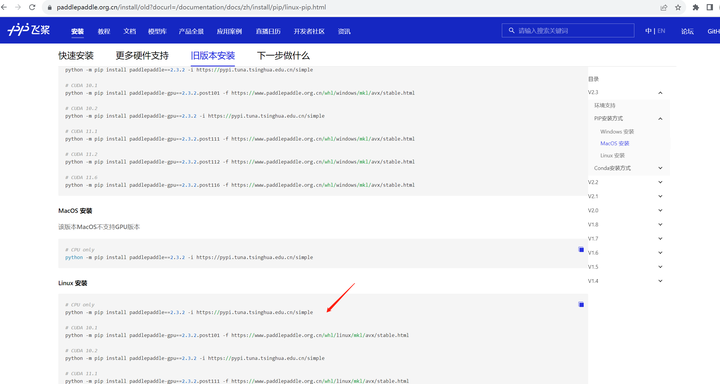This screenshot has height=384, width=720.
Task: Expand the V2.2 section
Action: coord(660,182)
